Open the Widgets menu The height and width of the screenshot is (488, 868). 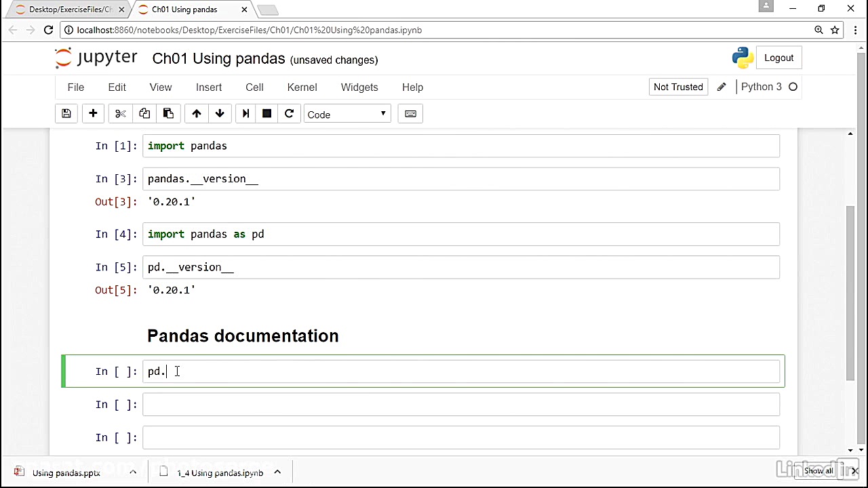point(359,87)
